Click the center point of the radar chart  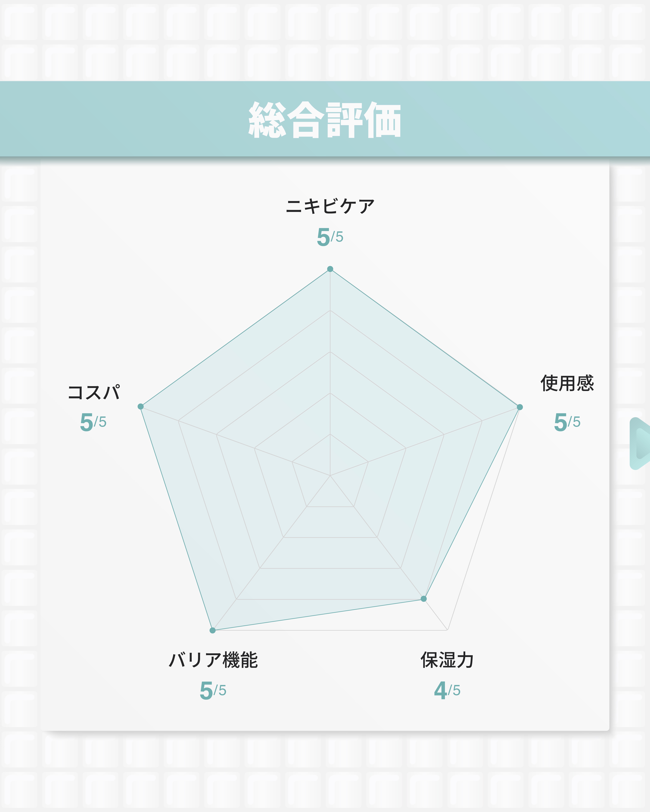(x=330, y=476)
